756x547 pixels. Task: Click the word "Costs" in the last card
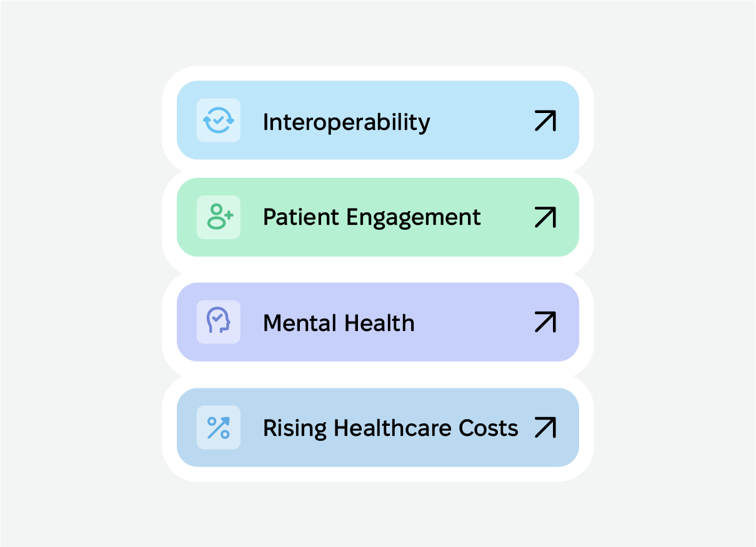coord(489,428)
